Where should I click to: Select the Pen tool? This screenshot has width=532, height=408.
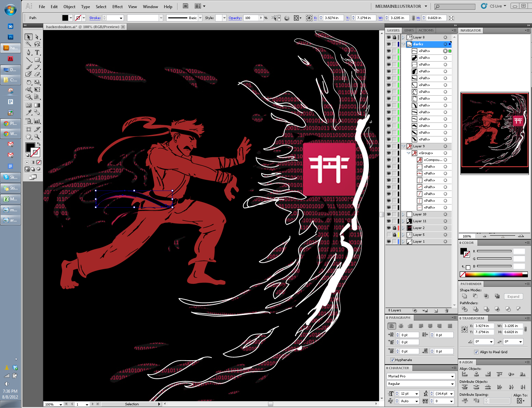coord(29,52)
